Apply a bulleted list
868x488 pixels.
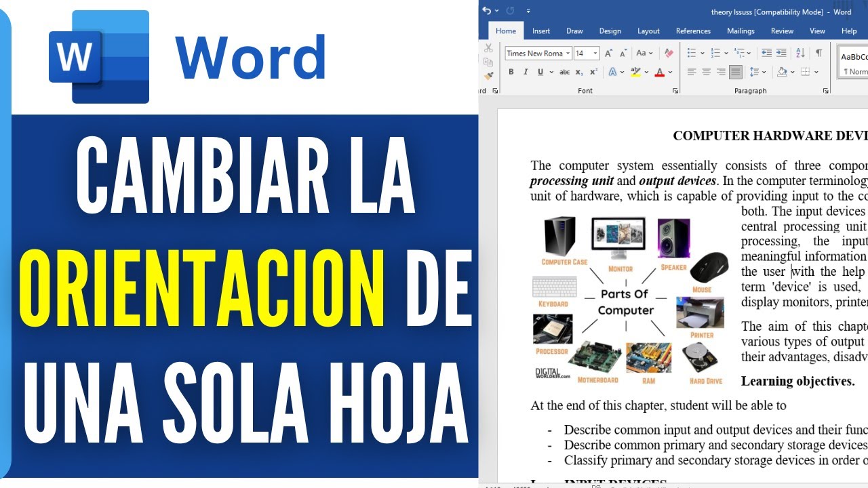pos(692,53)
